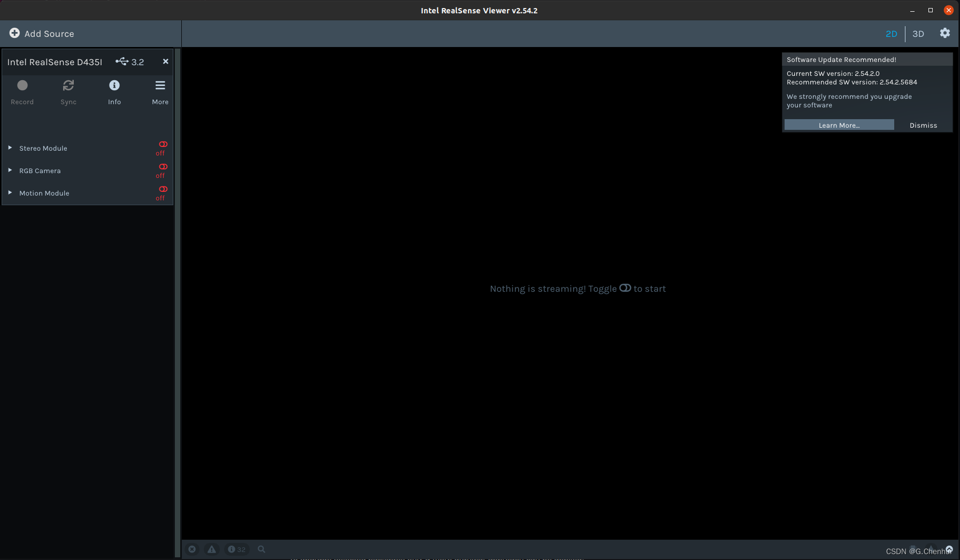Maximize the RealSense Viewer window
Viewport: 960px width, 560px height.
click(931, 10)
